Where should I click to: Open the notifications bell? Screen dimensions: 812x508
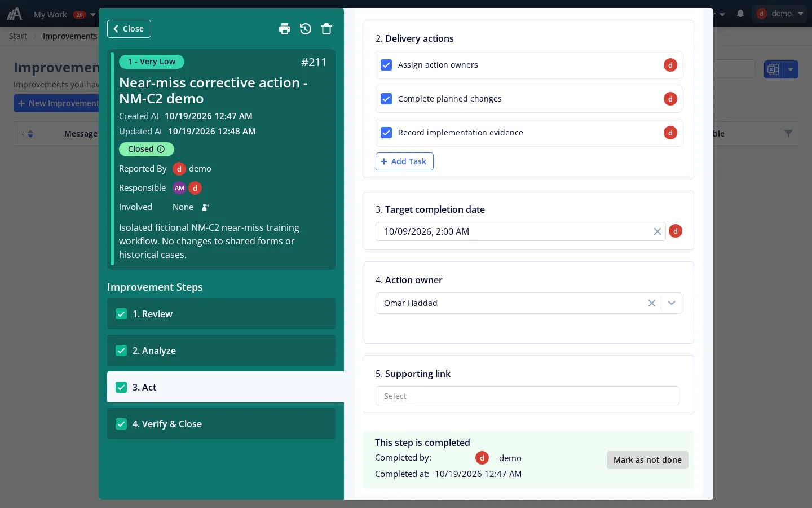point(740,14)
